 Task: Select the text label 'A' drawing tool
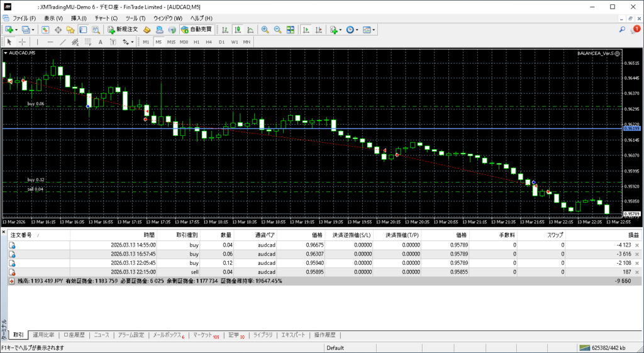click(x=101, y=42)
